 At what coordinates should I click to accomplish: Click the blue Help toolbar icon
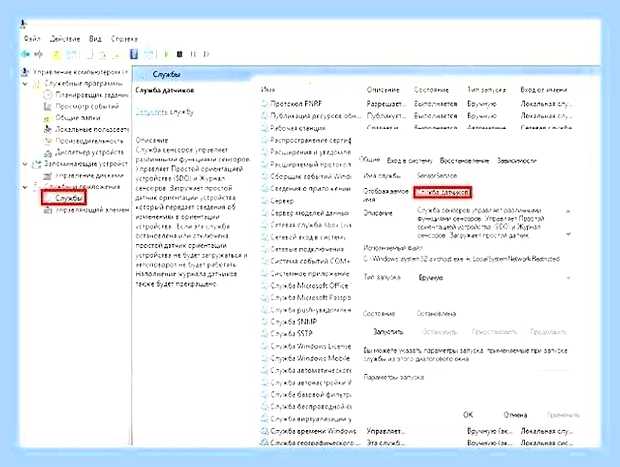tap(134, 54)
